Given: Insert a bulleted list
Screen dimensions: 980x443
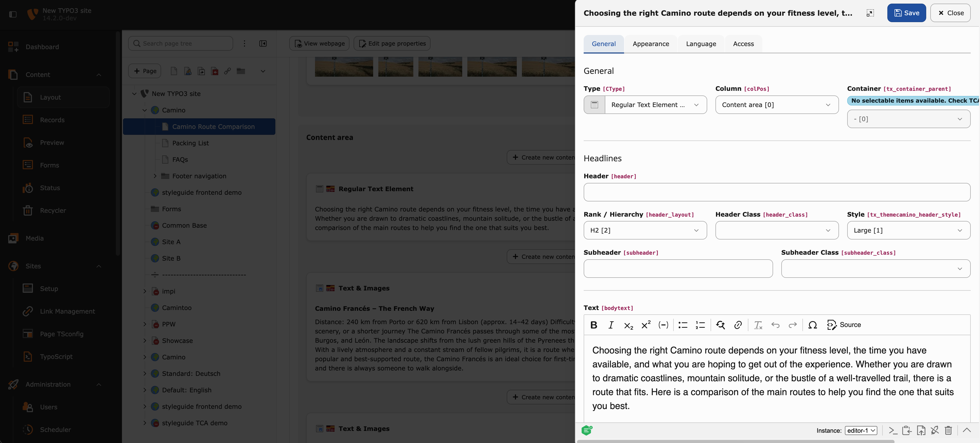Looking at the screenshot, I should 682,325.
